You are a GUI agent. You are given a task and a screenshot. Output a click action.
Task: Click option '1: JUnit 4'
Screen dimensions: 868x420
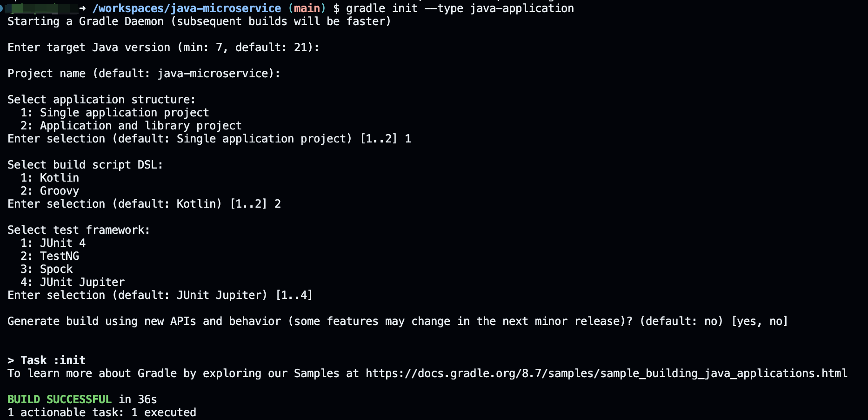coord(53,243)
